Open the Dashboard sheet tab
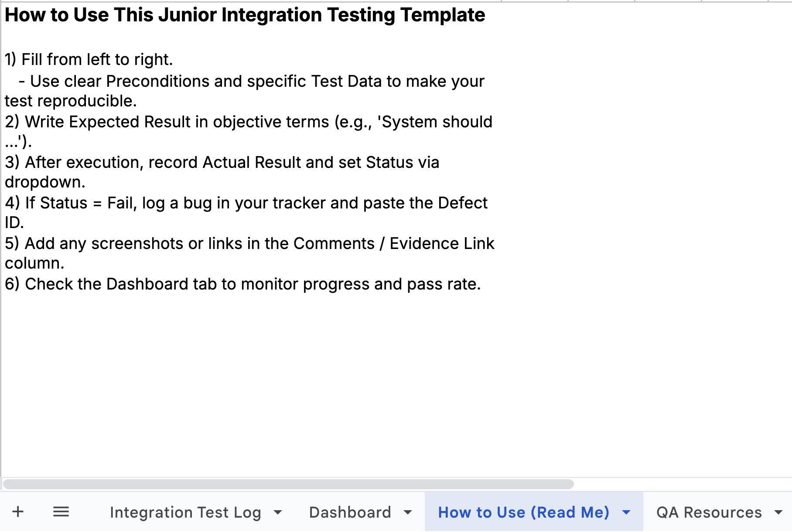This screenshot has height=532, width=792. pos(350,512)
